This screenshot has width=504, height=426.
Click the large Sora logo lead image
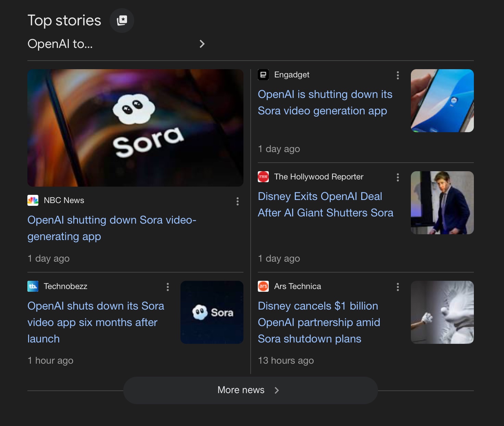[x=135, y=128]
